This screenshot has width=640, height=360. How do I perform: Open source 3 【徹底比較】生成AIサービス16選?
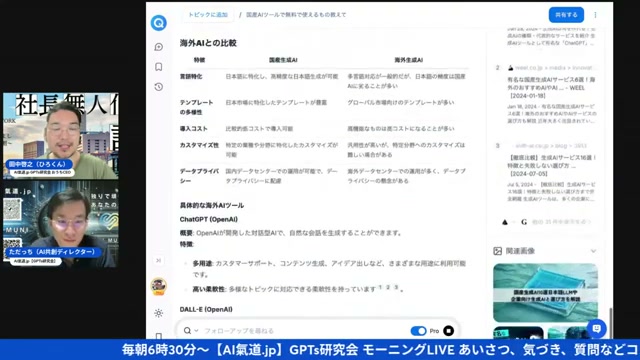pyautogui.click(x=551, y=165)
